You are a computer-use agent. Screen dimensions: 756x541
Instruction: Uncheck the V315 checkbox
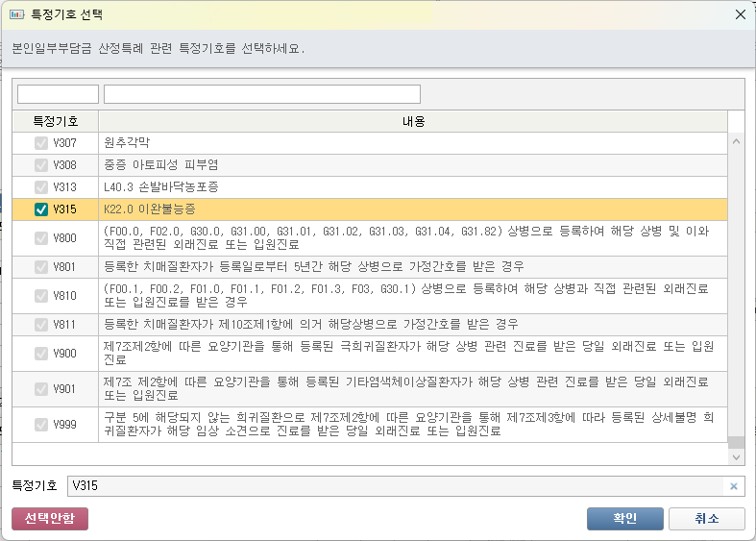(x=41, y=209)
